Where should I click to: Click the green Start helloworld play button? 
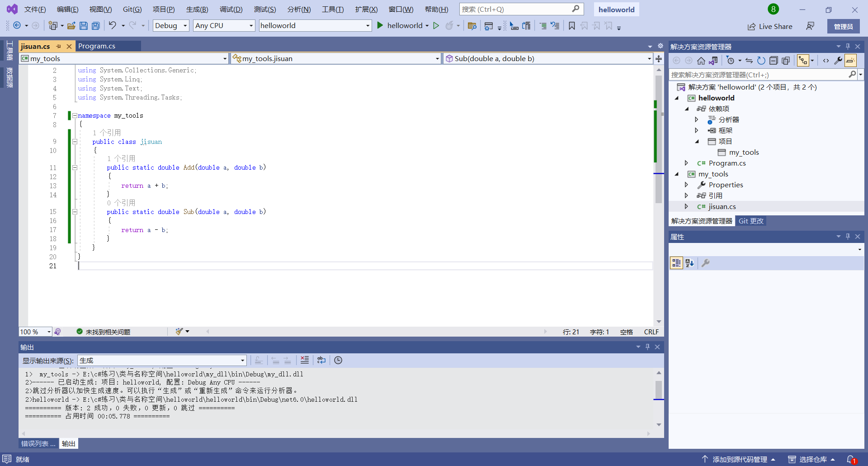coord(380,26)
